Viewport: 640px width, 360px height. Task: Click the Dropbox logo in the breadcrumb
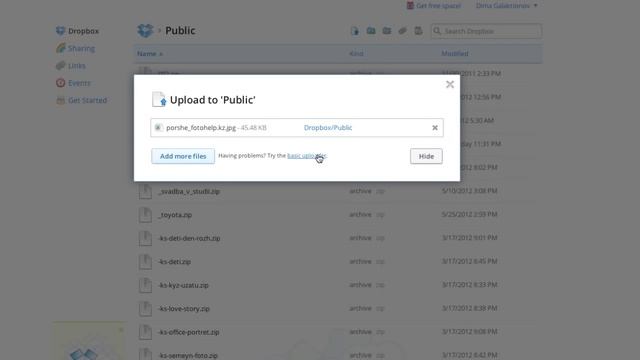(x=145, y=31)
